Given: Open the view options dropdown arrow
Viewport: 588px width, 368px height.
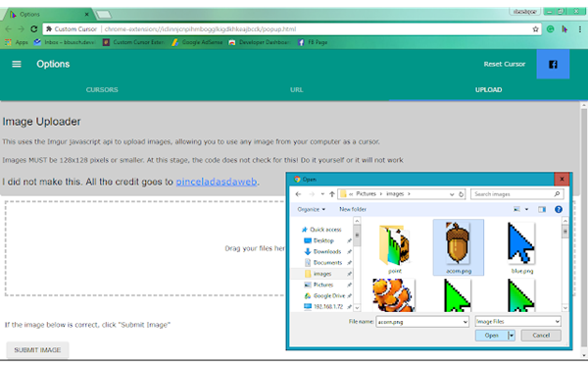Looking at the screenshot, I should coord(526,210).
